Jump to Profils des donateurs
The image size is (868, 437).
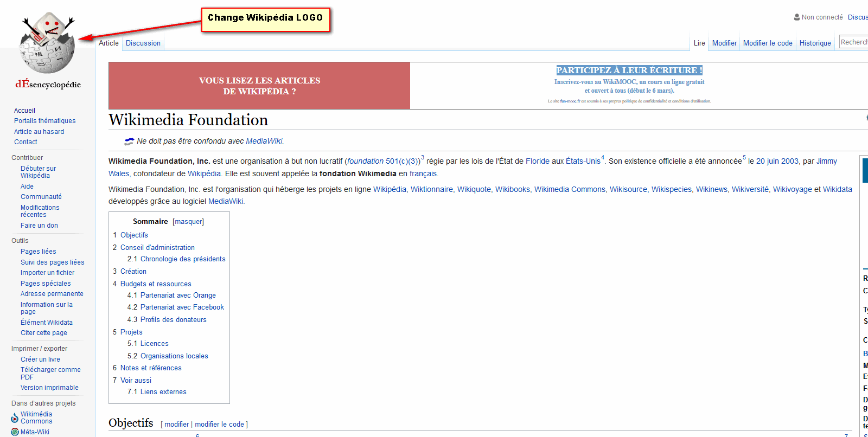[x=174, y=320]
